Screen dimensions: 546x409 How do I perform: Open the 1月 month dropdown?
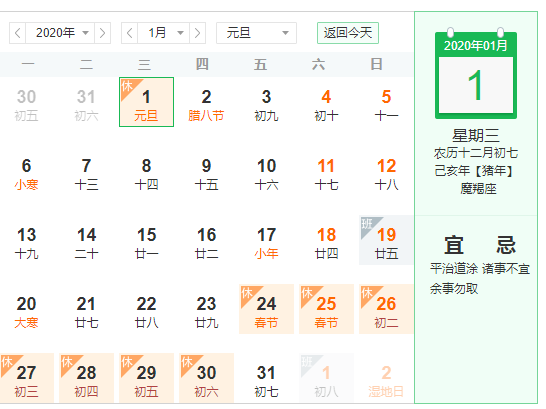pos(164,33)
